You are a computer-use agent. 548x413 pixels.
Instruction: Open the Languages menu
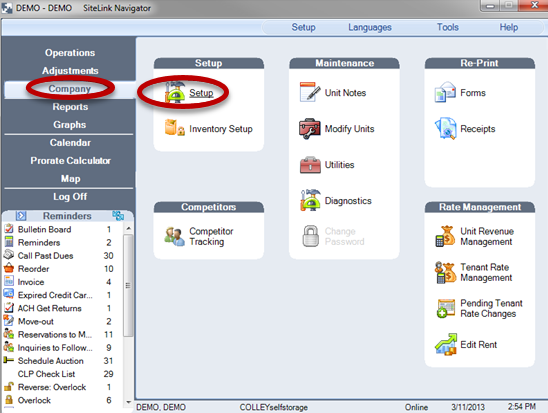click(370, 27)
